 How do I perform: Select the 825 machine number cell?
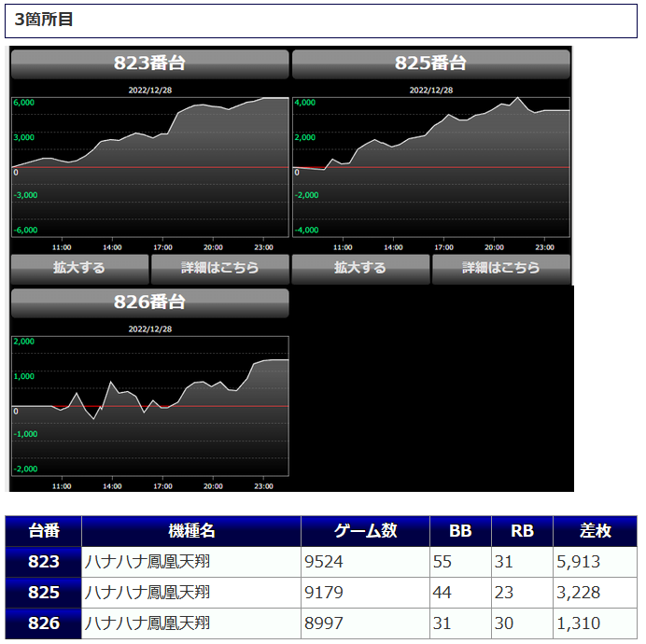(x=43, y=593)
